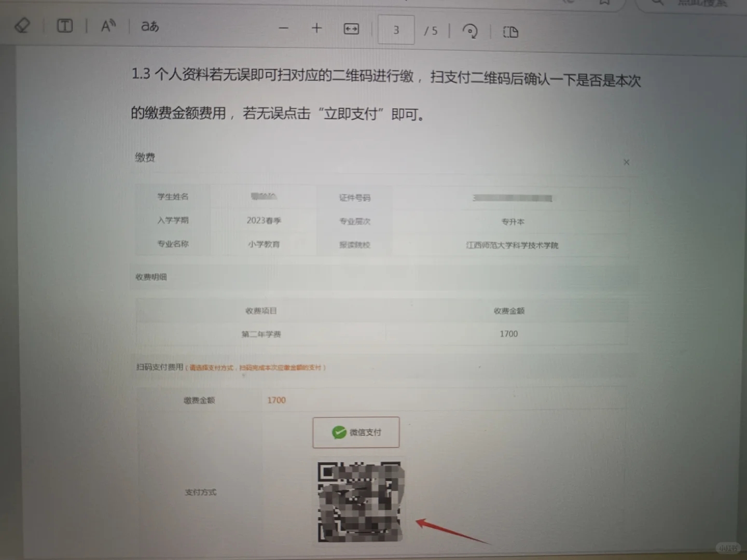Select the 2023春季 cell
747x560 pixels.
pos(264,220)
